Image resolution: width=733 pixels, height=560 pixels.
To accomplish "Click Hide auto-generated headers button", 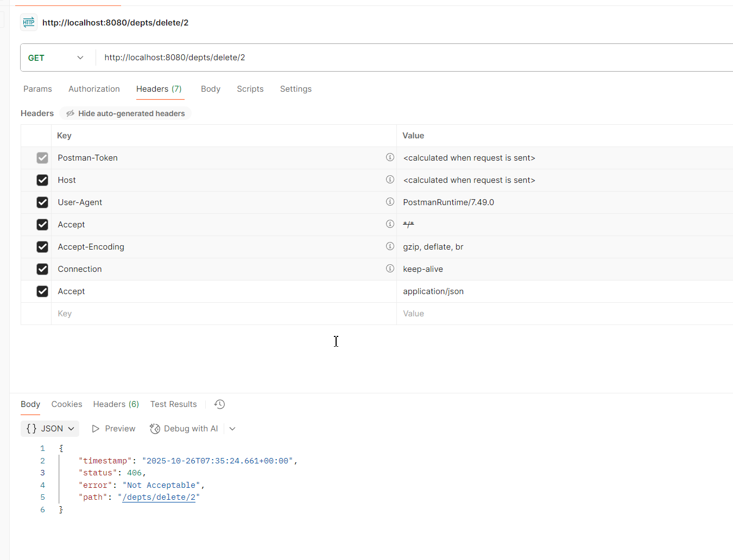I will coord(125,113).
